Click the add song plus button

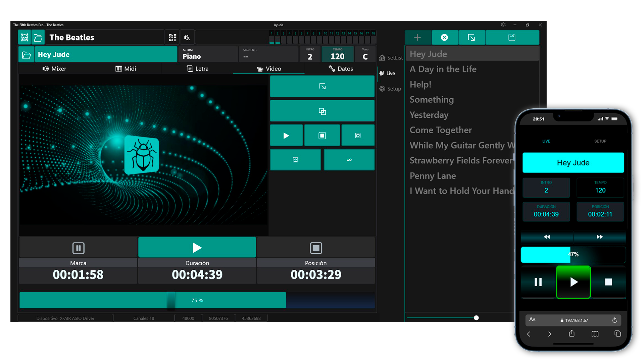[417, 38]
